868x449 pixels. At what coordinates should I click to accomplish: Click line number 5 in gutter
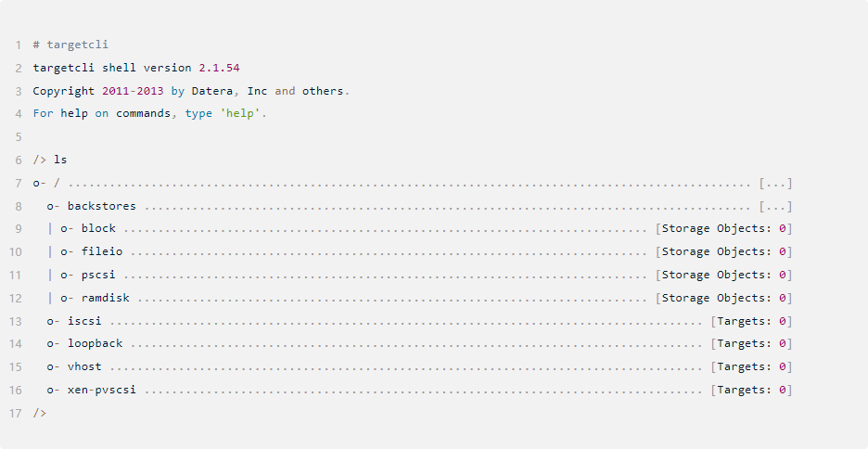click(x=19, y=136)
